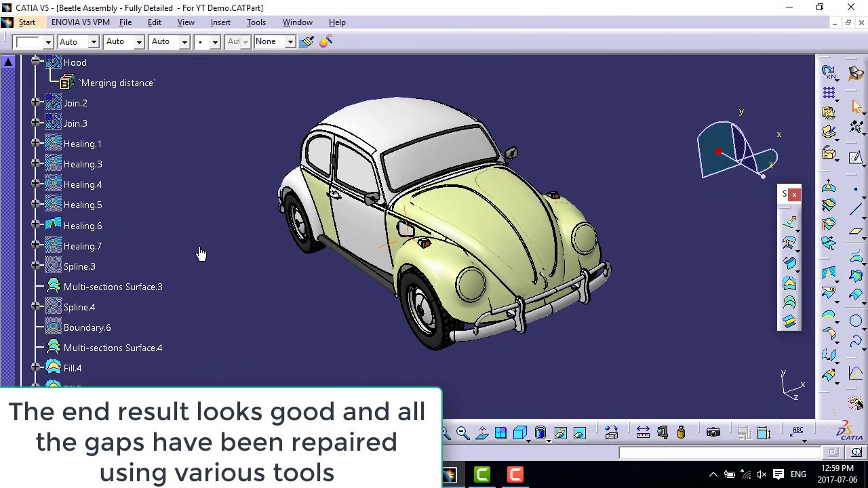Click the red Camtasia recorder taskbar icon

tap(515, 474)
